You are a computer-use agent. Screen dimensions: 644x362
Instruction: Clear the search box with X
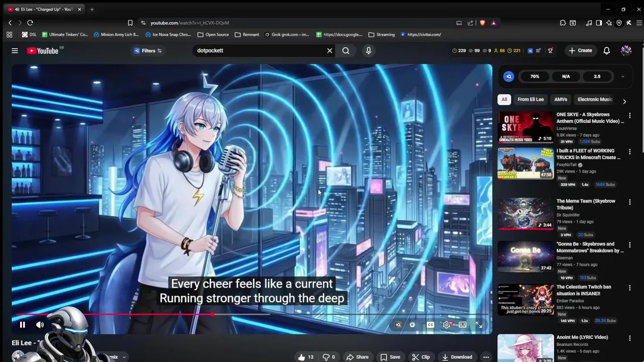pos(330,51)
